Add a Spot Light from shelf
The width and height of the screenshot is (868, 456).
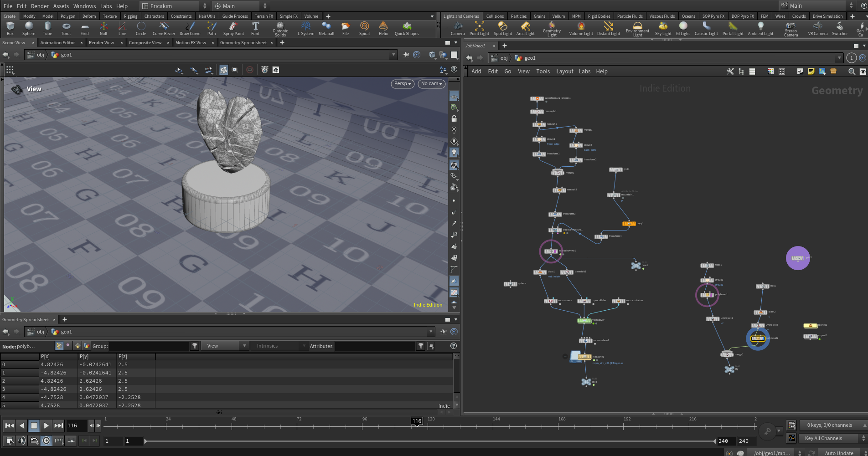(x=502, y=29)
